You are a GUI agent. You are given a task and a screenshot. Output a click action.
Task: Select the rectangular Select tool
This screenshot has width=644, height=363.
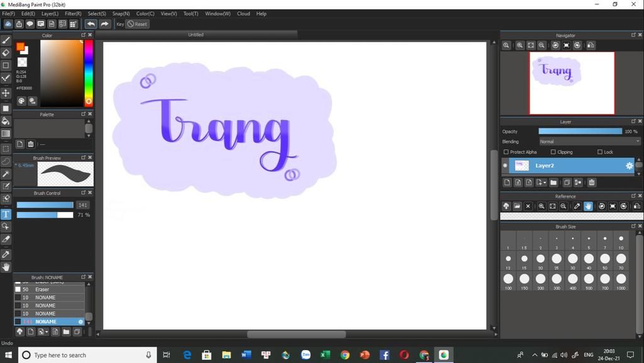[6, 148]
